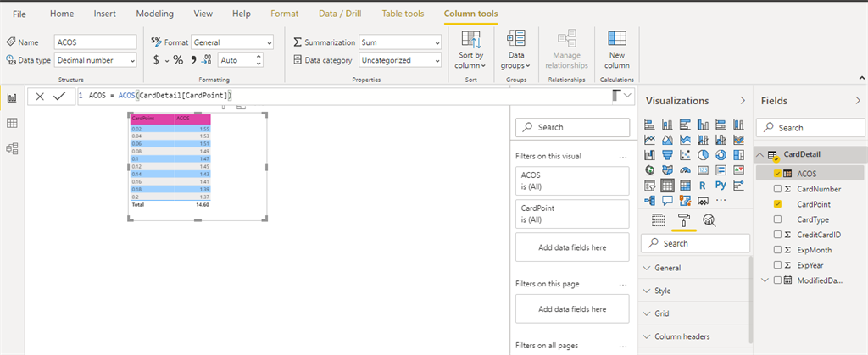
Task: Select the pie chart visual
Action: (x=703, y=155)
